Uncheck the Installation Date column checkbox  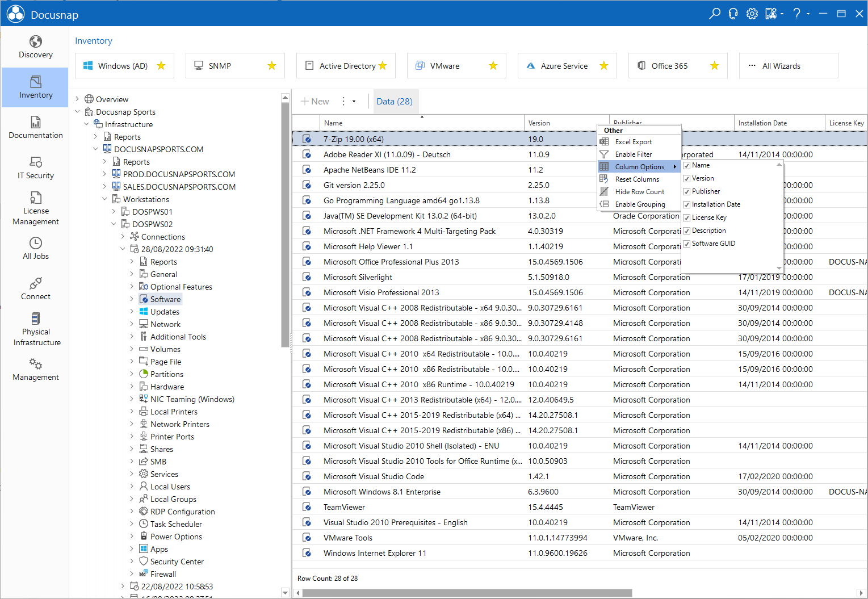686,205
